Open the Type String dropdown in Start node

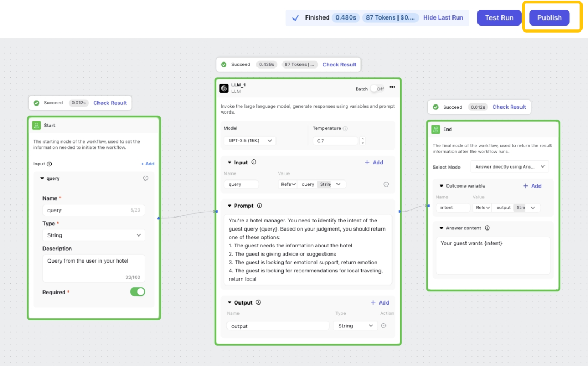coord(94,235)
